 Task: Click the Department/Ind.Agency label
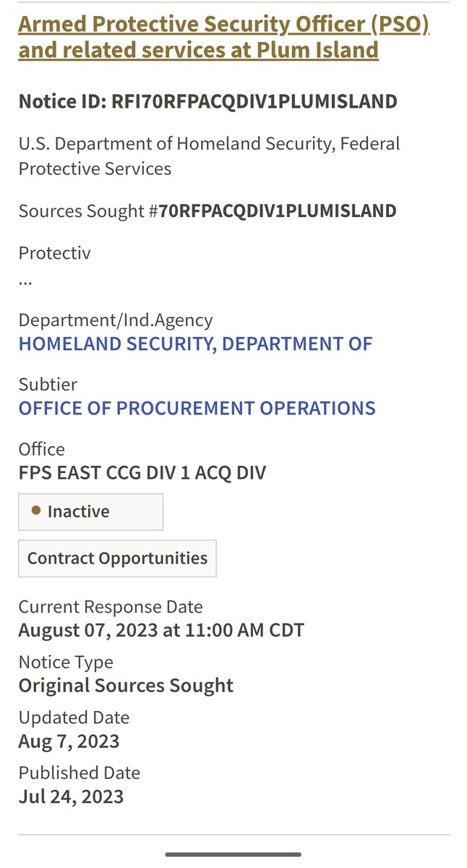click(115, 320)
